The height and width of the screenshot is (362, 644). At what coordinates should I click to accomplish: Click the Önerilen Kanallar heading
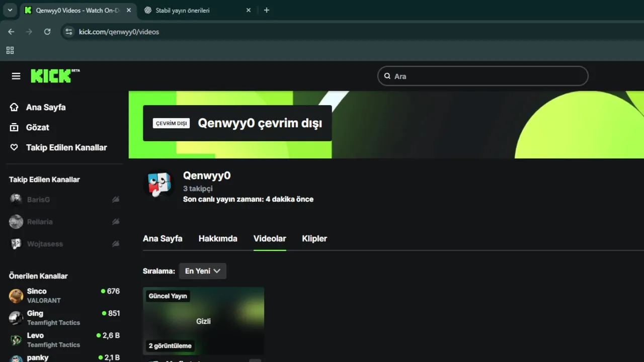38,276
